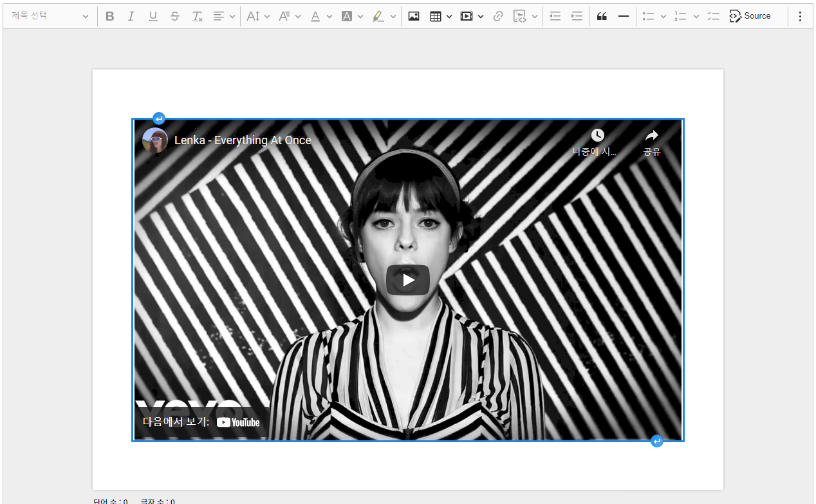Viewport: 816px width, 504px height.
Task: Toggle bold formatting
Action: click(110, 16)
